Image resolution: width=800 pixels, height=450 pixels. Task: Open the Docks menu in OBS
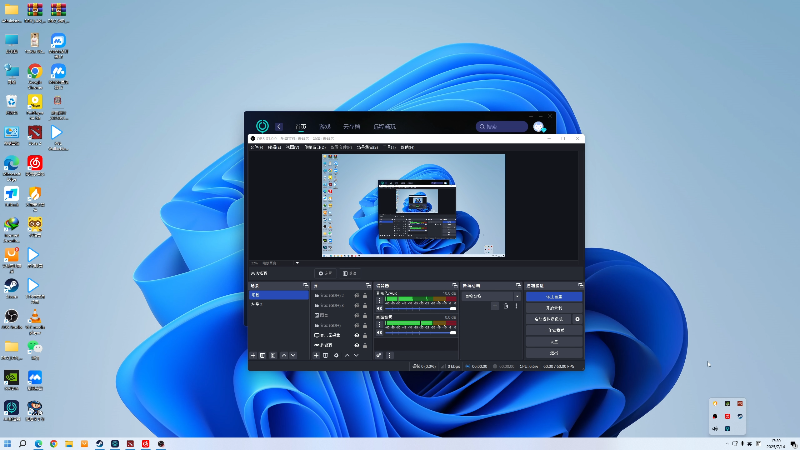coord(315,147)
